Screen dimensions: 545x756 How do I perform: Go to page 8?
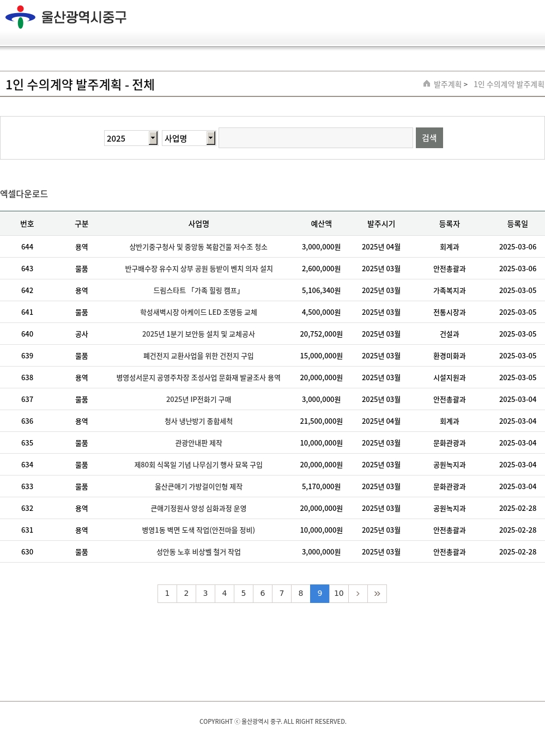(301, 594)
